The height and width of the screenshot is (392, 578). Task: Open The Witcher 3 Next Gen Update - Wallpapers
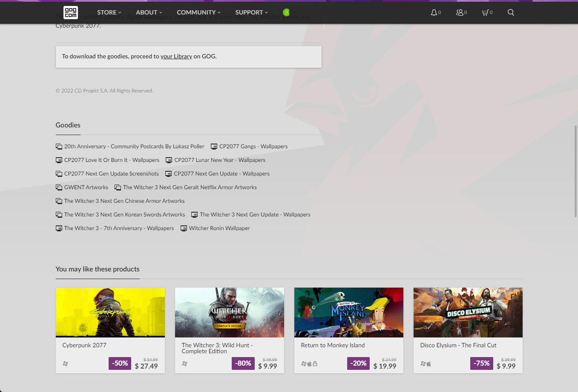(255, 215)
